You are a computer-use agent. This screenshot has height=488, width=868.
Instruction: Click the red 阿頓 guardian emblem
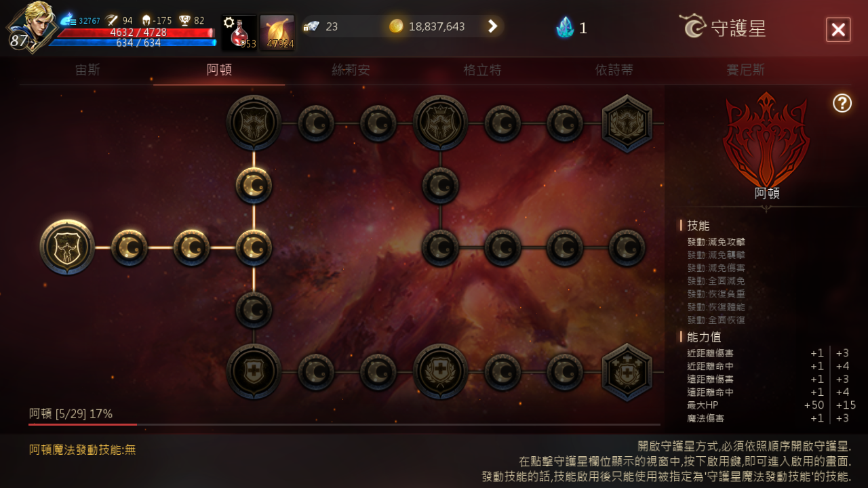coord(766,140)
